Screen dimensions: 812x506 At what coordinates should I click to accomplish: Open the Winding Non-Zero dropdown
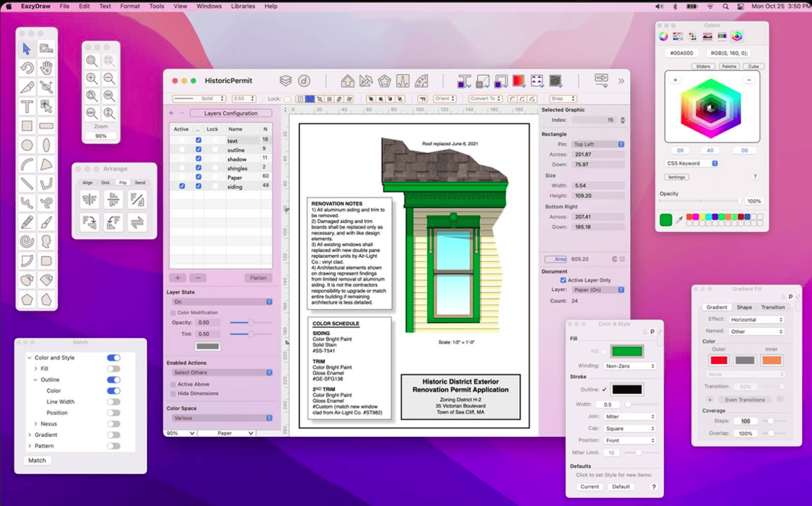click(630, 366)
